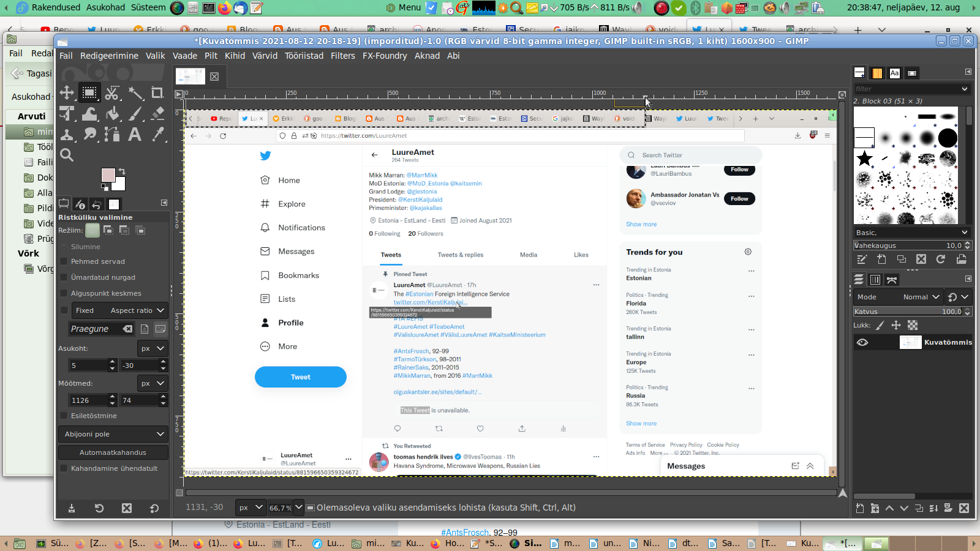
Task: Select the Bucket Fill tool
Action: click(112, 114)
